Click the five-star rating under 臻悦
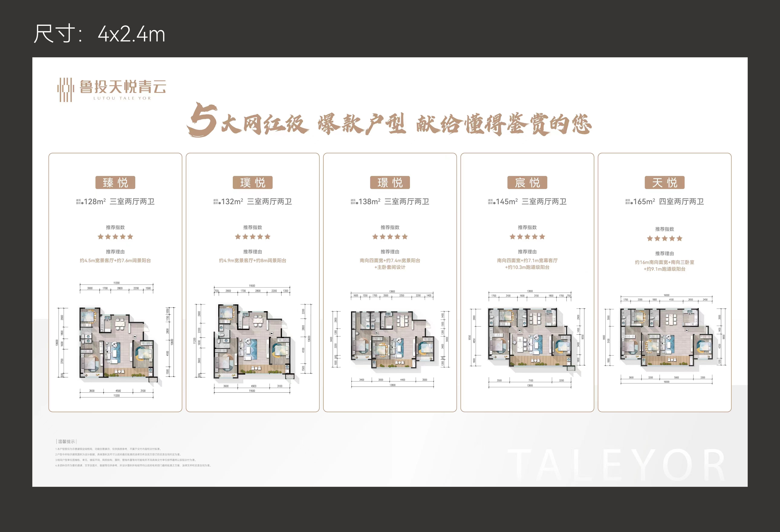 115,237
